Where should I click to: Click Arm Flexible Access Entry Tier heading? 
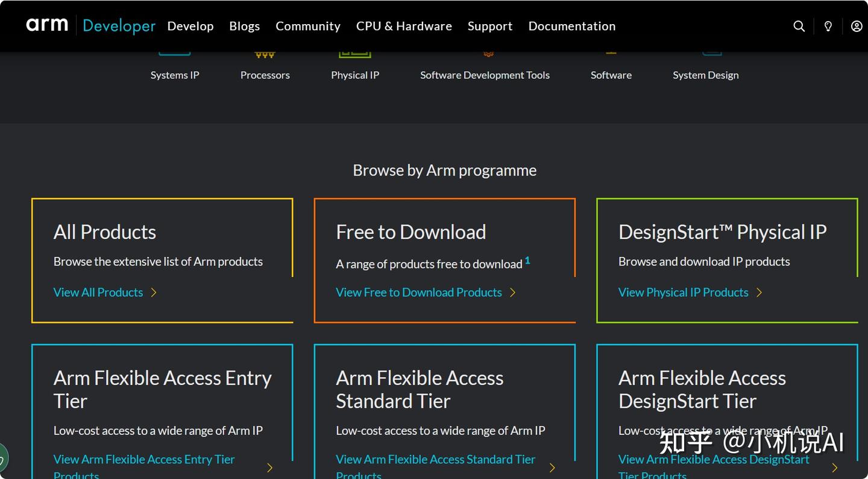(163, 389)
